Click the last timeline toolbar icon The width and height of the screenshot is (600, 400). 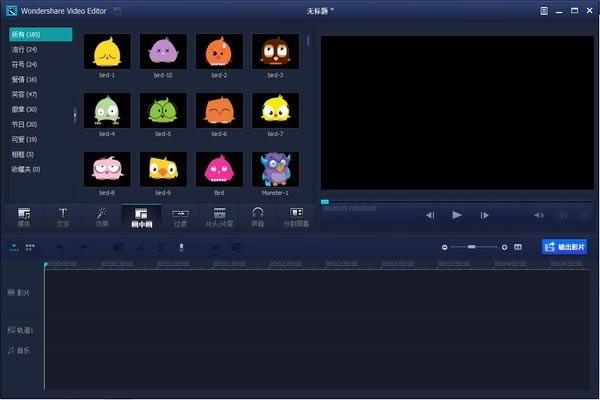click(237, 248)
